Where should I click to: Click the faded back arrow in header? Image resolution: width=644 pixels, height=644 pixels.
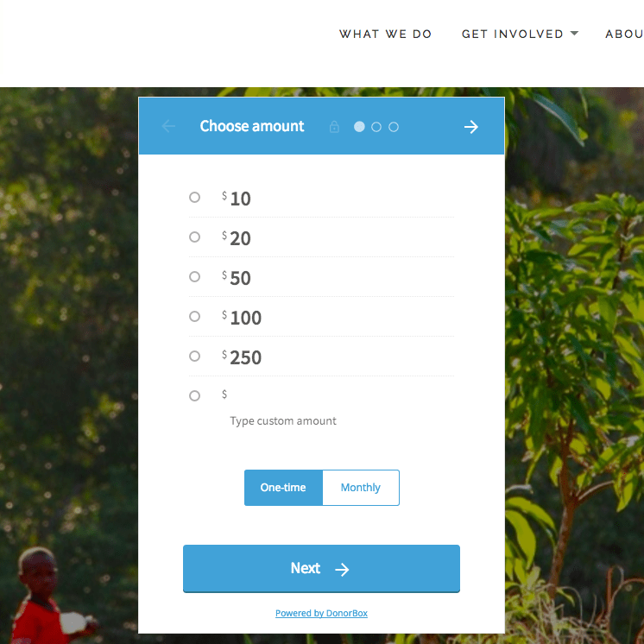[168, 126]
